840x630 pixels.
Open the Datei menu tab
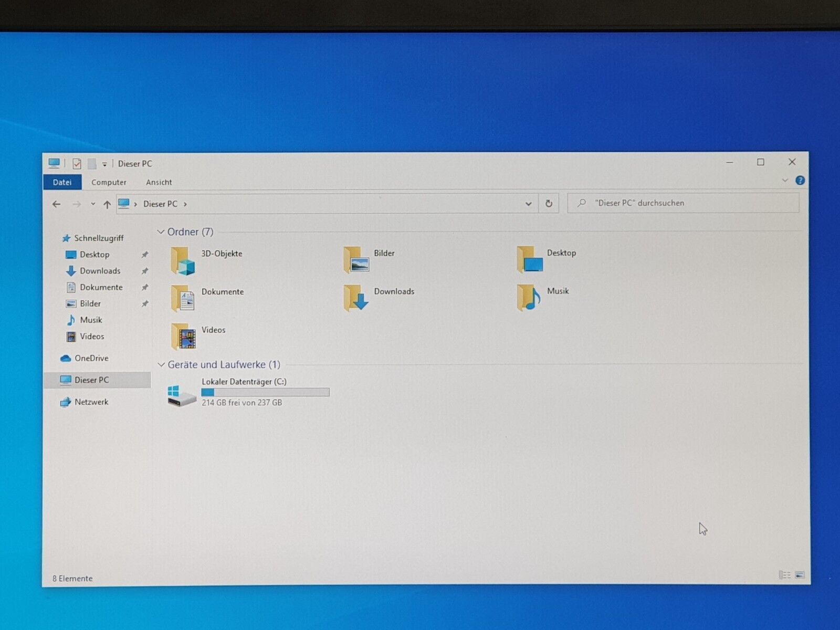tap(62, 182)
